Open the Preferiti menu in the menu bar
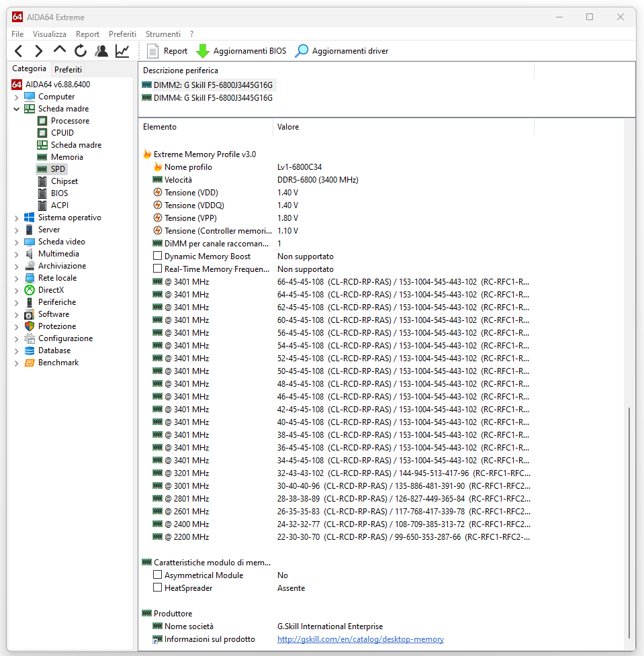This screenshot has height=656, width=644. 122,34
